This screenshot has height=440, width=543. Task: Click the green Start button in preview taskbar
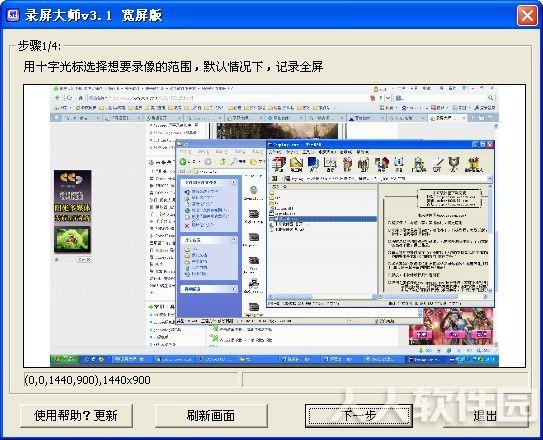pyautogui.click(x=65, y=359)
